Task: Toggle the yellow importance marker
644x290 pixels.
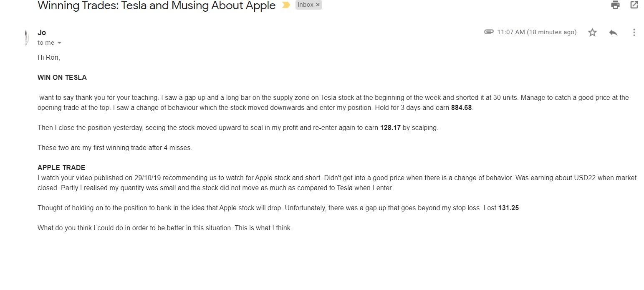Action: 286,5
